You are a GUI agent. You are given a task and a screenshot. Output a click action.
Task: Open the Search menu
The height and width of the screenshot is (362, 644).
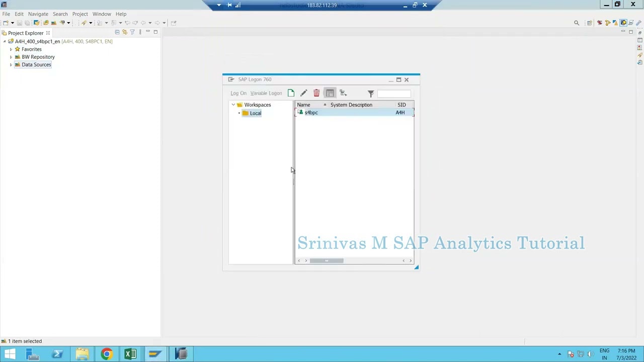coord(60,14)
